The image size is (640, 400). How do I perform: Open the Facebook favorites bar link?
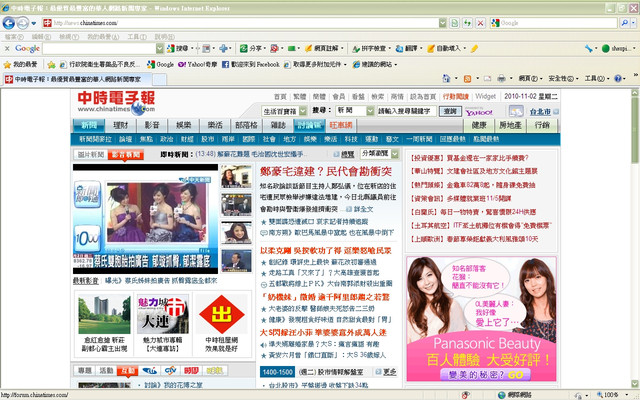point(251,64)
